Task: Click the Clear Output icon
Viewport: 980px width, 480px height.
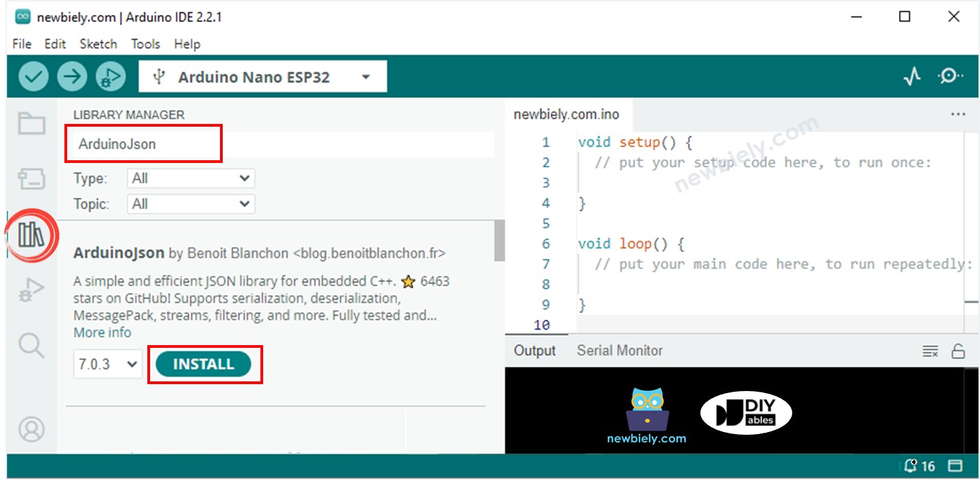Action: 929,350
